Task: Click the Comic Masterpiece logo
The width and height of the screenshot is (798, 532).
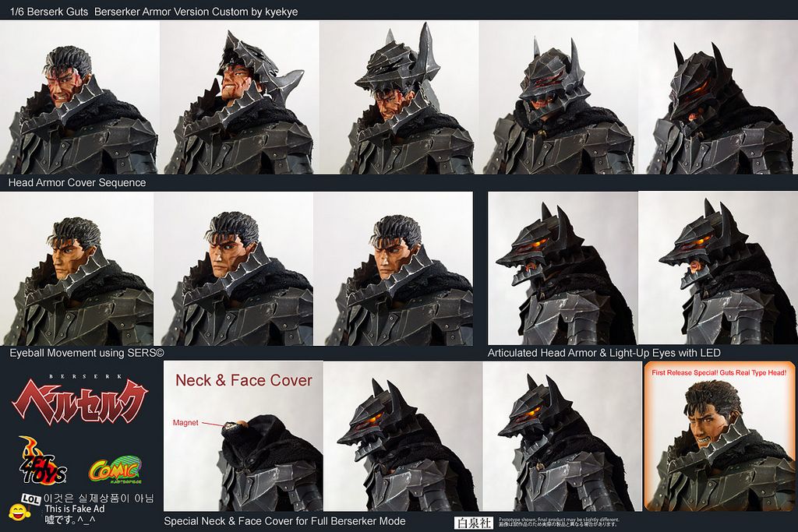Action: point(115,470)
